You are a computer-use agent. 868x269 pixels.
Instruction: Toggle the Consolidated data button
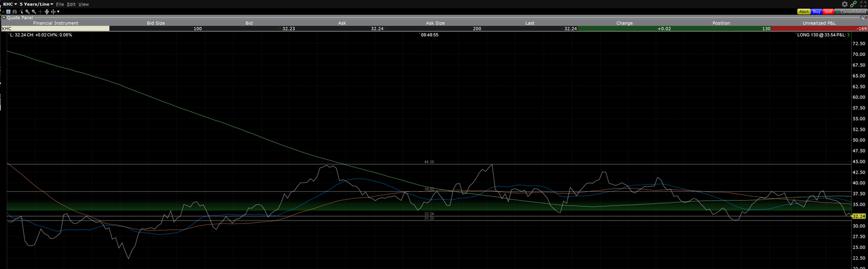pos(851,11)
